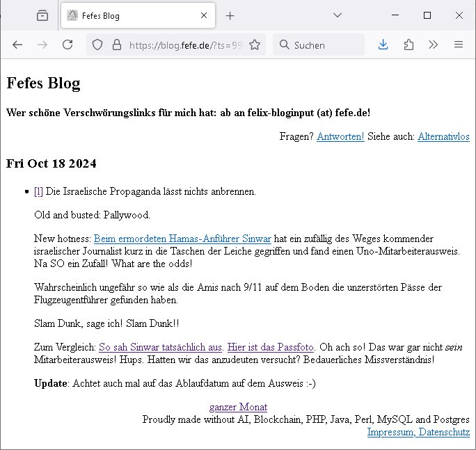Open the Impressum, Datenschutz link

(418, 432)
